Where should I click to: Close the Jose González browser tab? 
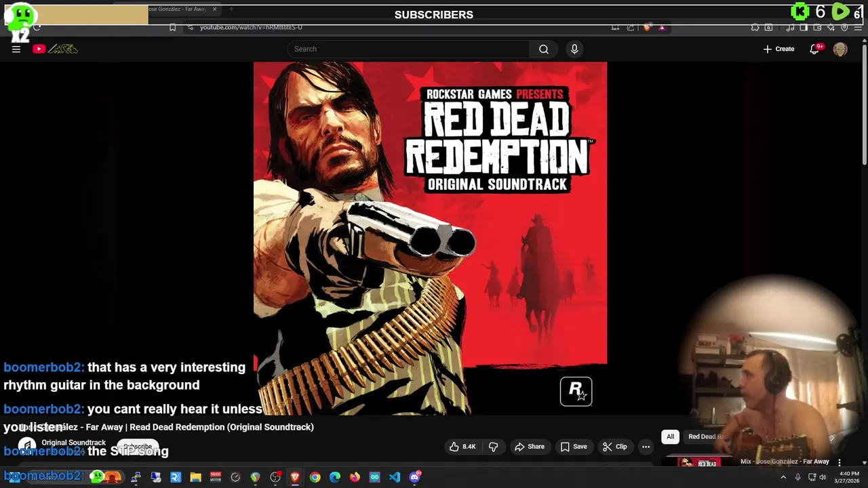[x=215, y=9]
